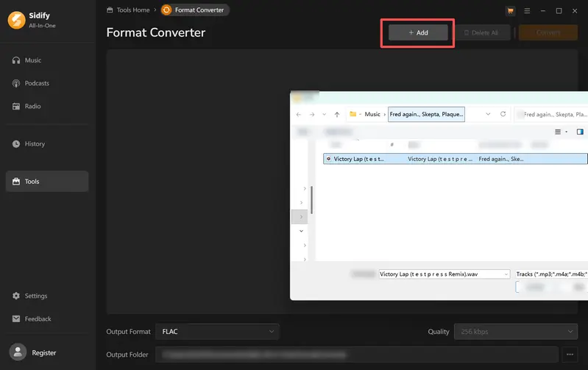Open the hamburger menu icon
This screenshot has width=588, height=370.
[527, 11]
